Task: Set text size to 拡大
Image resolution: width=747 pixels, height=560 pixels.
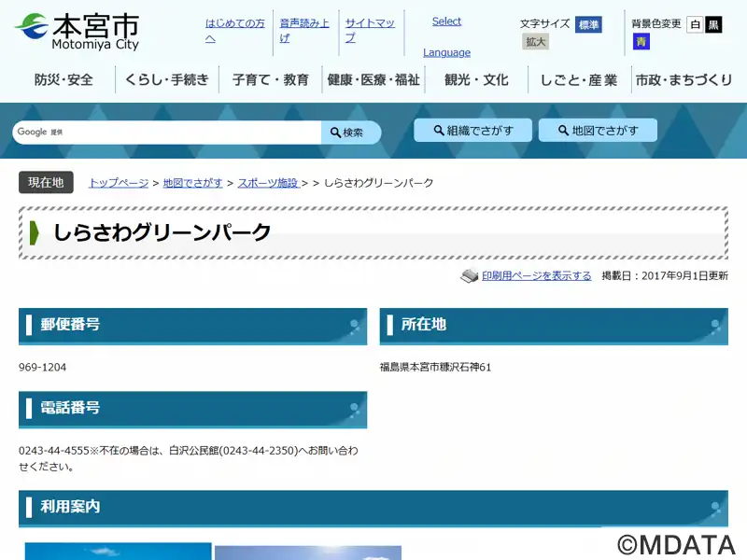Action: point(535,42)
